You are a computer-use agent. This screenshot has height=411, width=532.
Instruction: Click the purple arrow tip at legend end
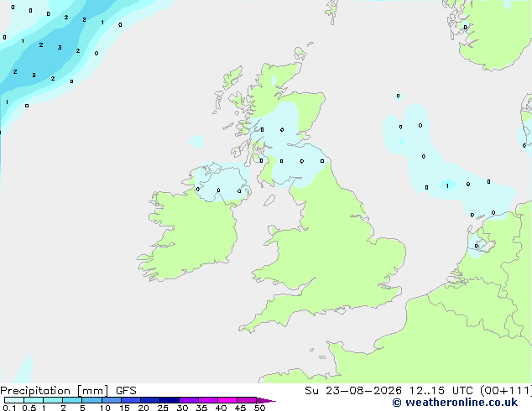[266, 400]
